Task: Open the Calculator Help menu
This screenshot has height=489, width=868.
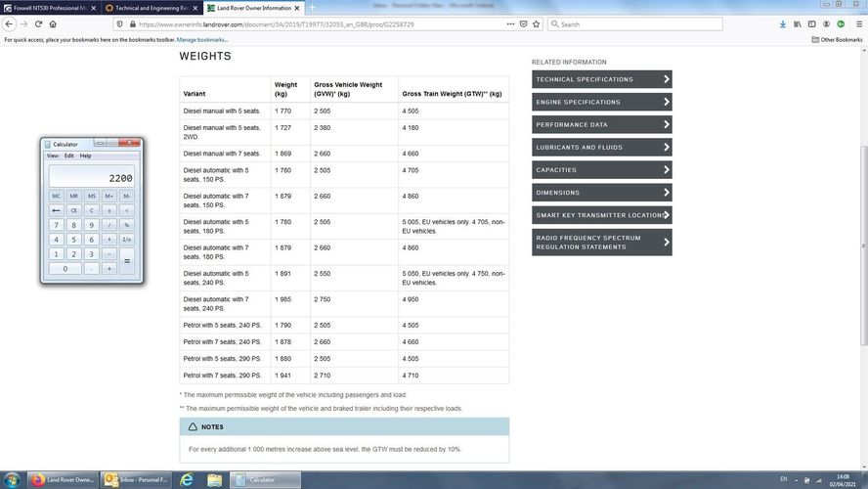Action: coord(85,156)
